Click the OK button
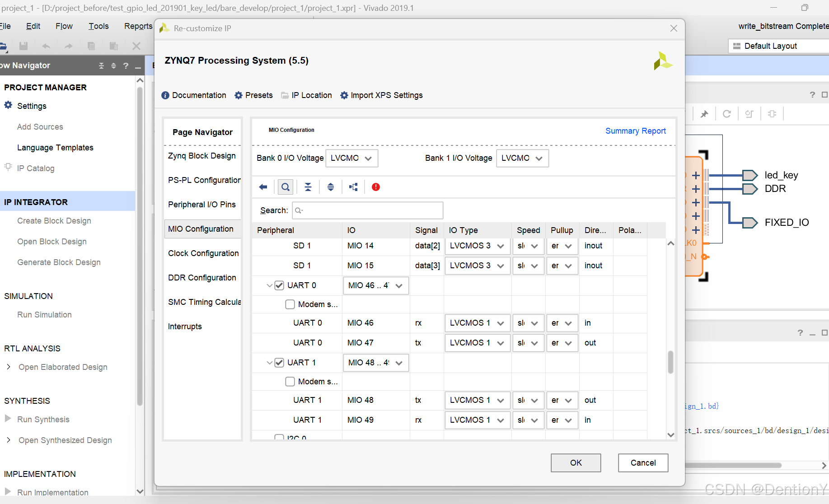Image resolution: width=829 pixels, height=504 pixels. pos(576,463)
